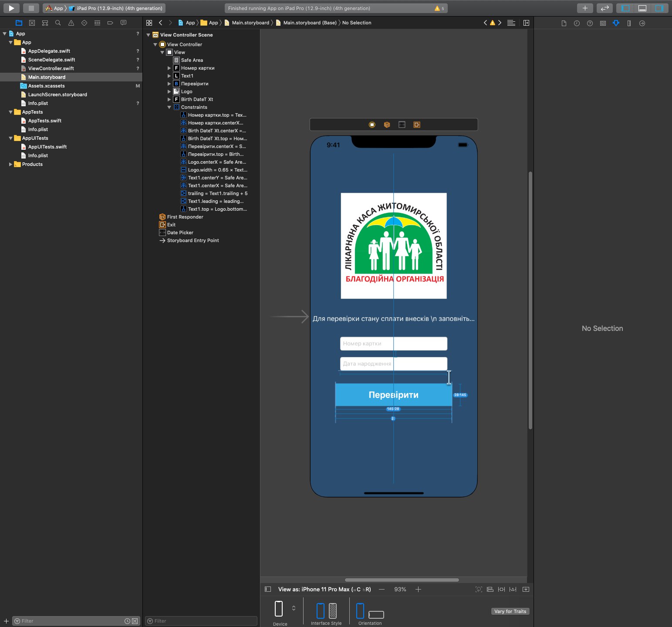Click the canvas vertical scrollbar
672x627 pixels.
pos(530,300)
